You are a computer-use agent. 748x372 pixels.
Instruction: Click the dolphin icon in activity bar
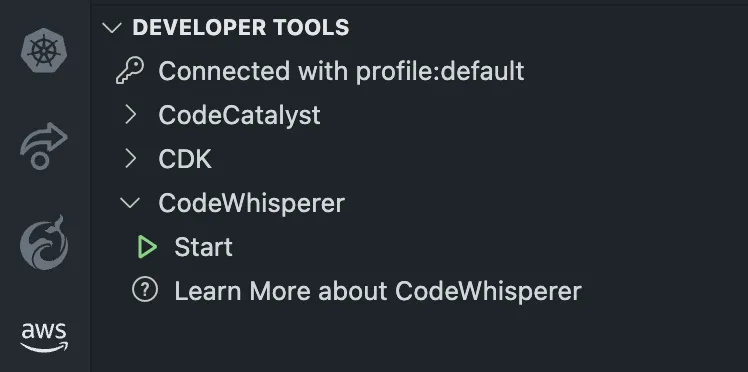click(x=44, y=243)
